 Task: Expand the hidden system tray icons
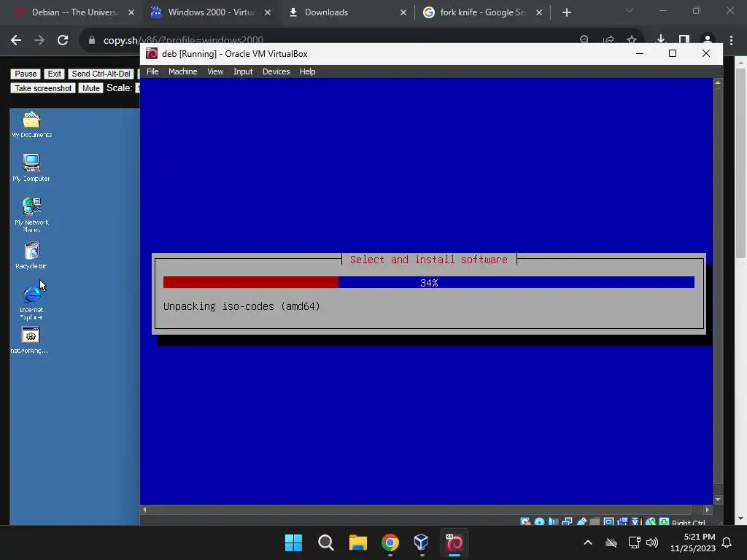click(588, 542)
